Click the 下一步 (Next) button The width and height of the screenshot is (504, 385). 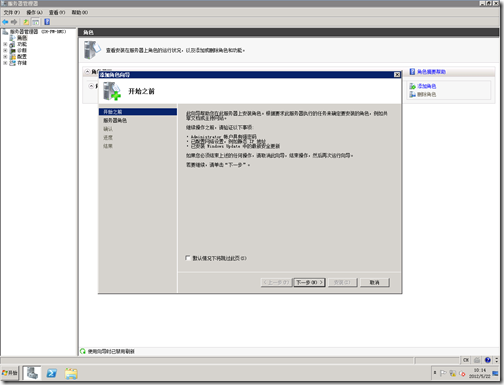pyautogui.click(x=309, y=282)
